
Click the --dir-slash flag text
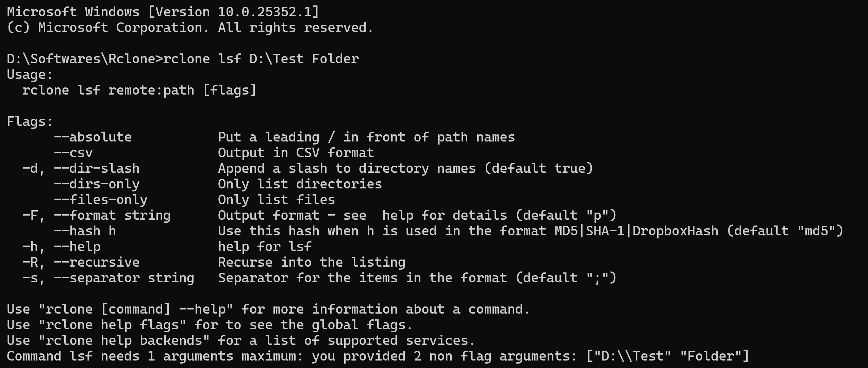[x=97, y=168]
